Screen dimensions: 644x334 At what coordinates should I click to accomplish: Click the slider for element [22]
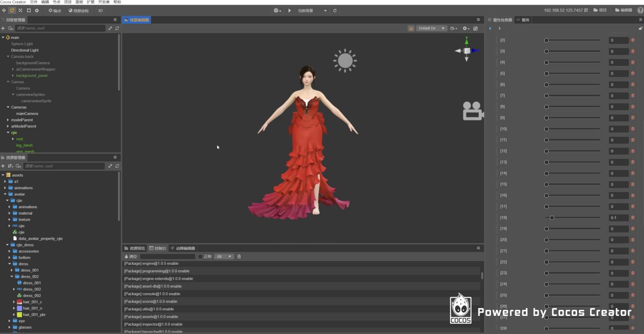coord(573,262)
